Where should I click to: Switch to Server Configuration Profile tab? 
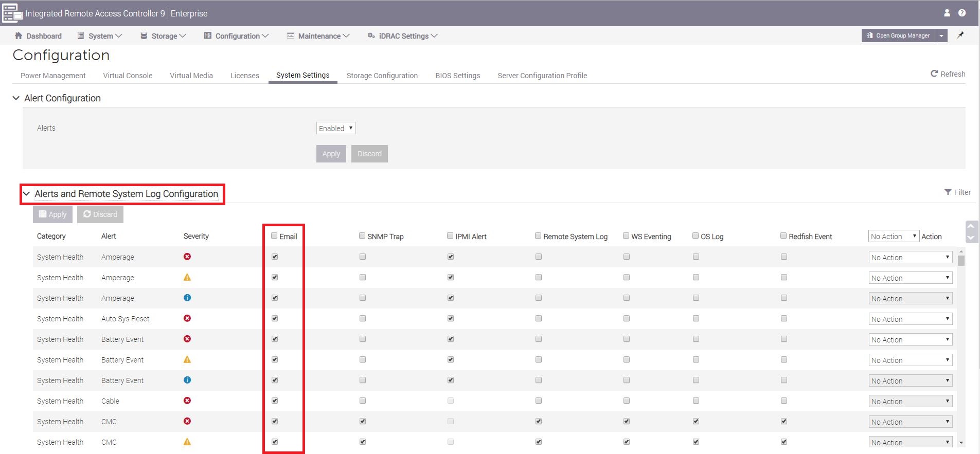(x=542, y=76)
